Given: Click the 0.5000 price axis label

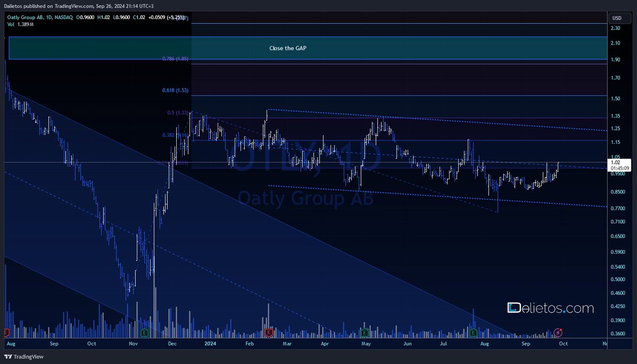Looking at the screenshot, I should pos(618,280).
